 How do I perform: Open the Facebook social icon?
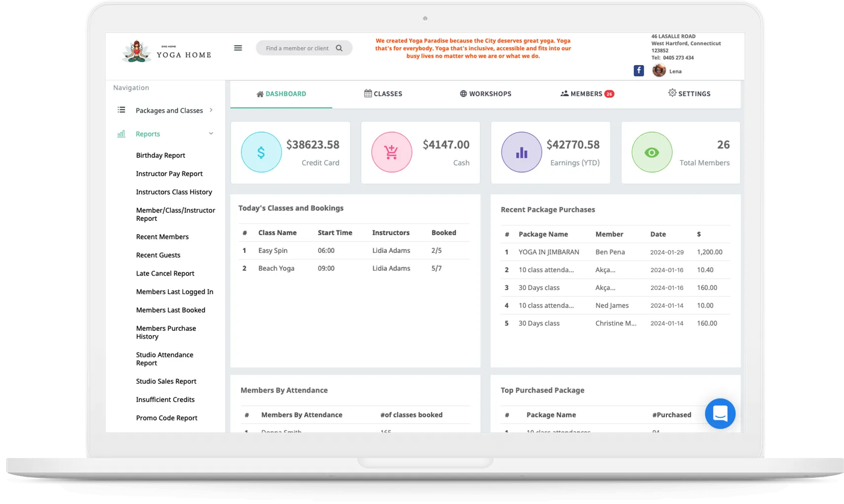638,71
